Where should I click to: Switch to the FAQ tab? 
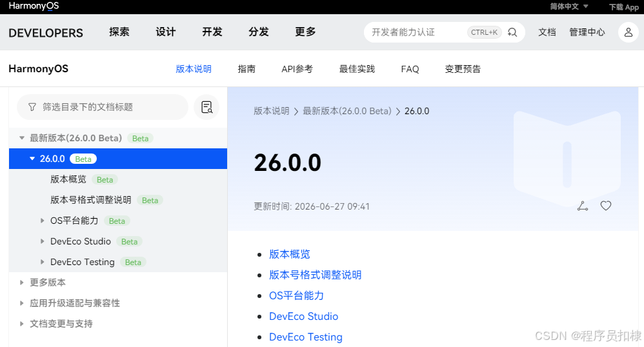coord(410,69)
